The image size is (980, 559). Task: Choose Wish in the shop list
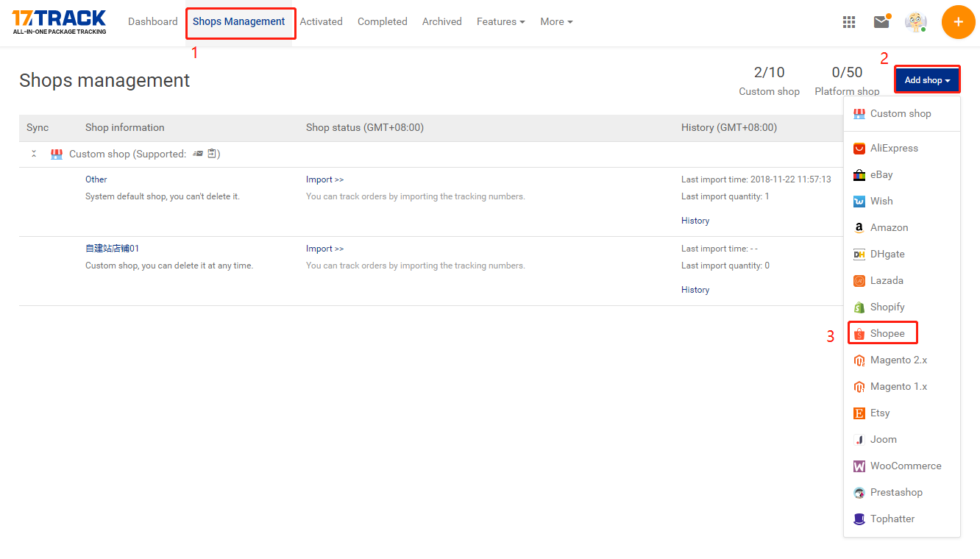click(x=902, y=202)
